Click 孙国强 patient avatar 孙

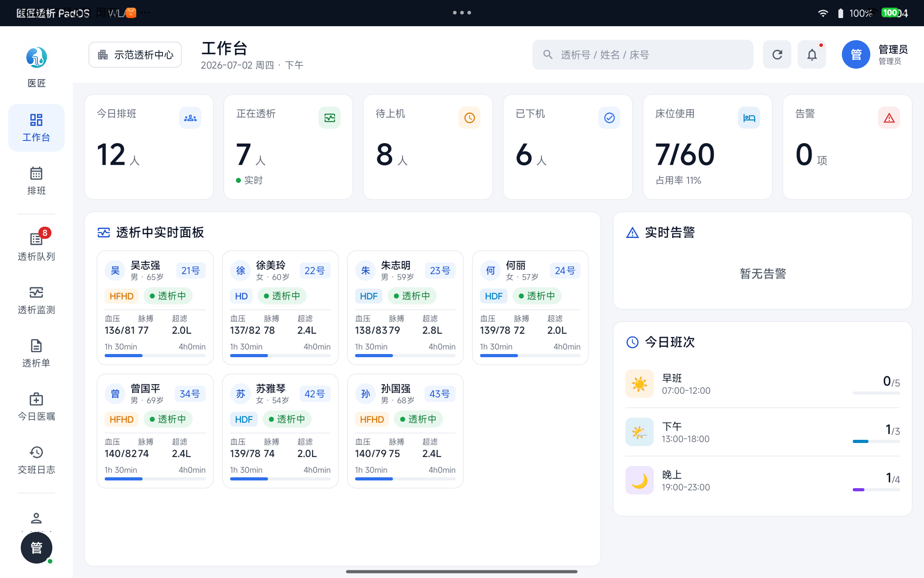tap(365, 394)
